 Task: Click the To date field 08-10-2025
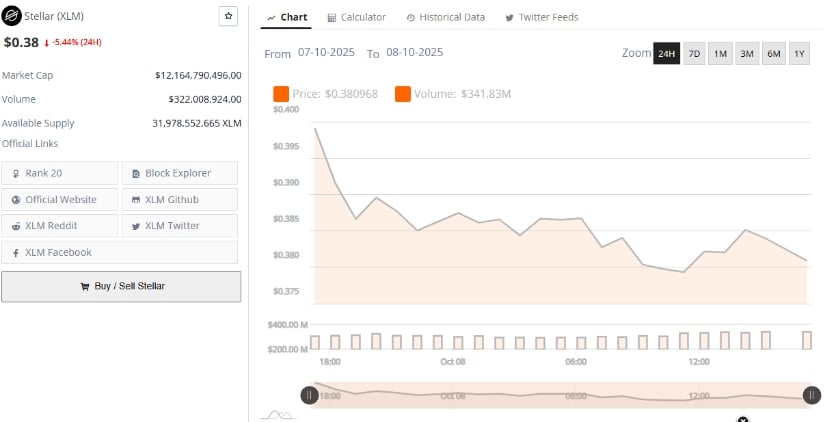(x=413, y=52)
